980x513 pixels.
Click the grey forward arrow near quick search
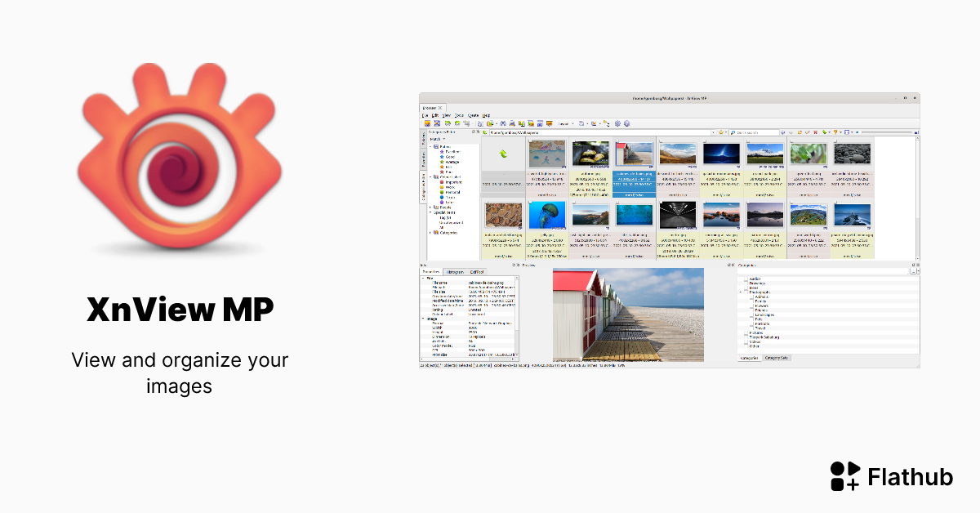point(791,132)
